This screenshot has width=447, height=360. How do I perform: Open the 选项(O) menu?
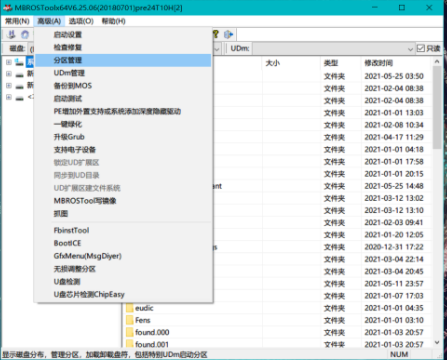tap(81, 21)
